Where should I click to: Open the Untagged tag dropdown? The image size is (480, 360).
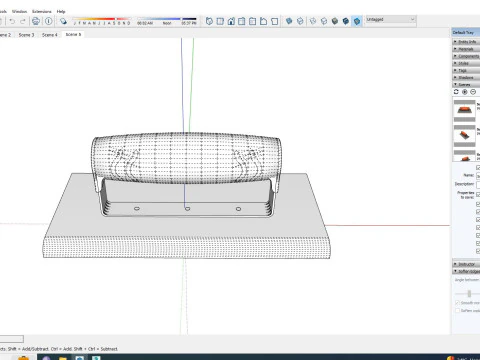click(x=390, y=20)
